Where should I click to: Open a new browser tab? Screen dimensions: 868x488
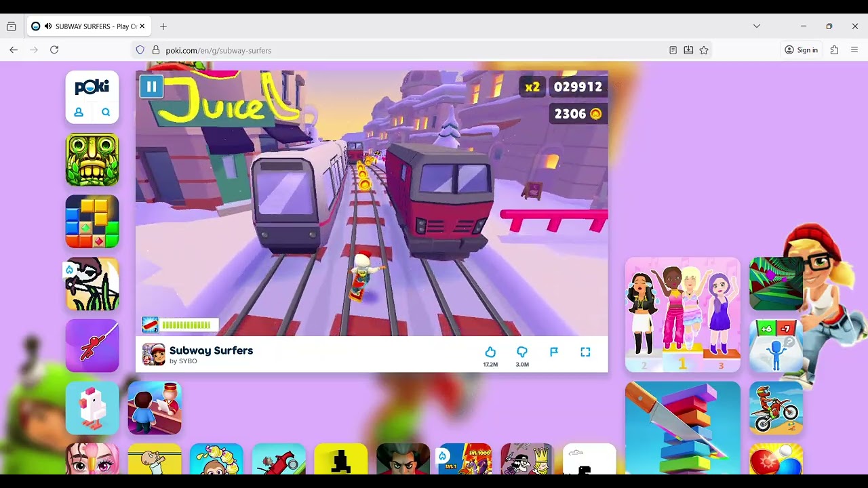pos(163,26)
